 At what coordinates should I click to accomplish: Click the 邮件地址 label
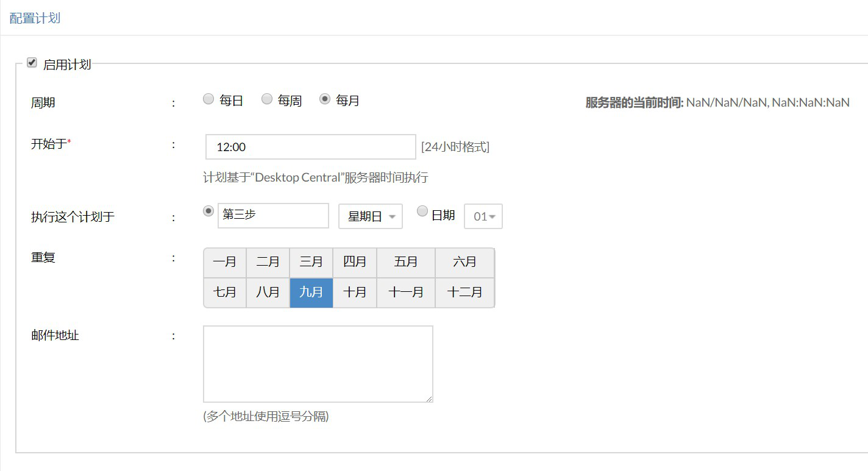tap(55, 335)
